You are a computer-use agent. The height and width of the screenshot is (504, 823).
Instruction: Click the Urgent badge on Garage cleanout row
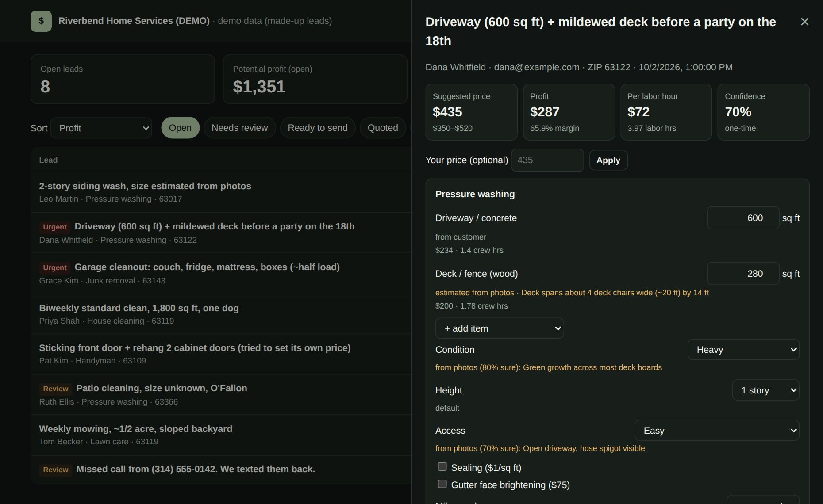(55, 267)
